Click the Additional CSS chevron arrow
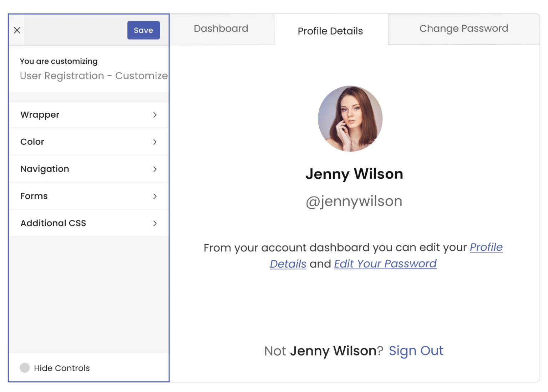 (155, 223)
